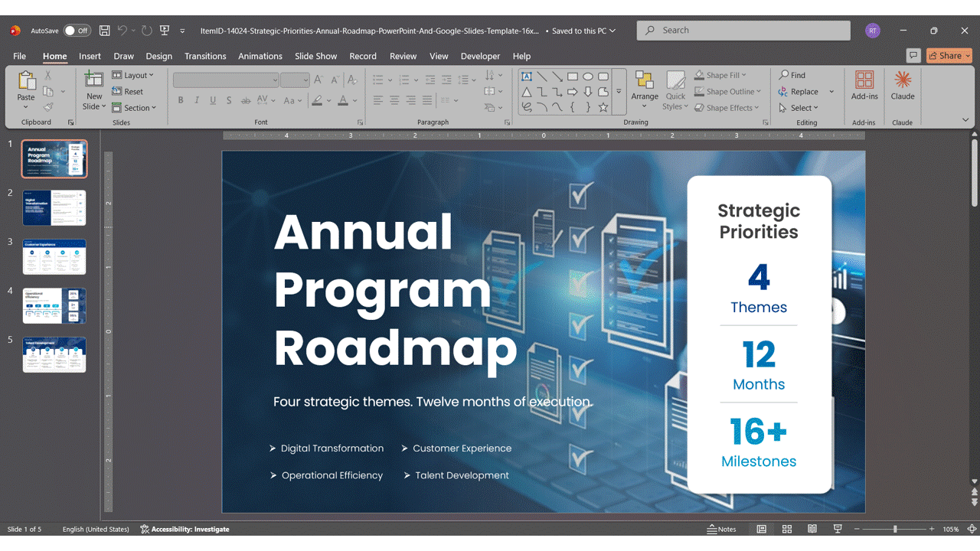Image resolution: width=980 pixels, height=551 pixels.
Task: Click the text highlight color swatch
Action: (317, 100)
